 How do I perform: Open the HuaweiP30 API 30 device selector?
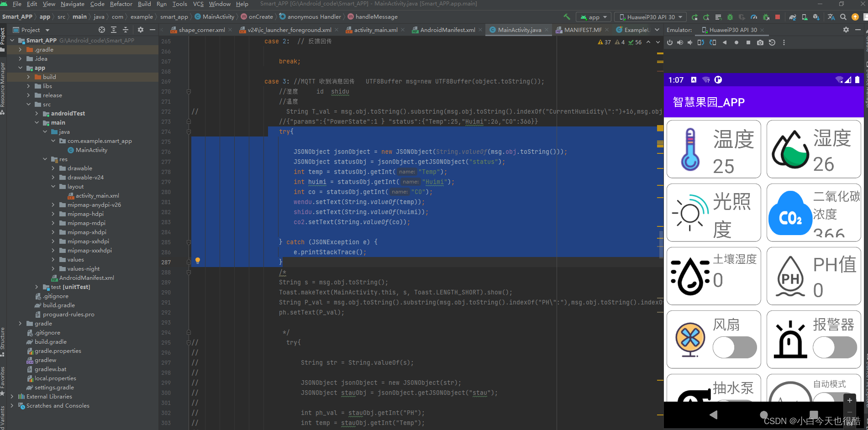point(650,16)
